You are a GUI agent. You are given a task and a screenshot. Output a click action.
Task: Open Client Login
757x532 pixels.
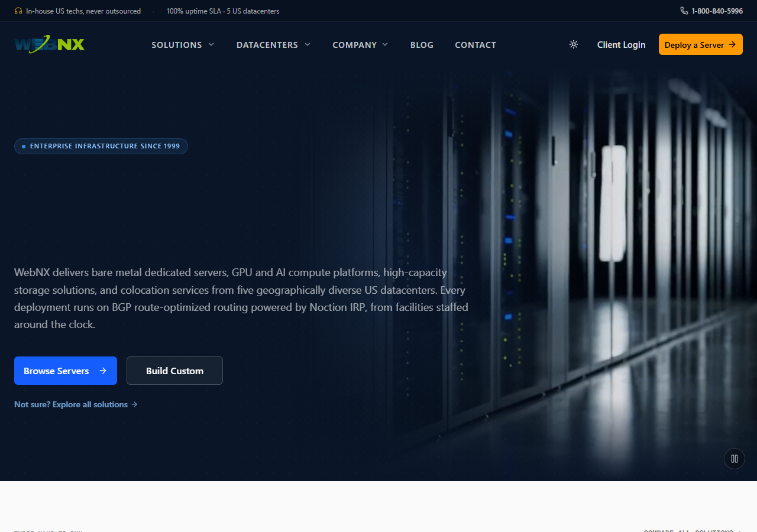pyautogui.click(x=621, y=45)
